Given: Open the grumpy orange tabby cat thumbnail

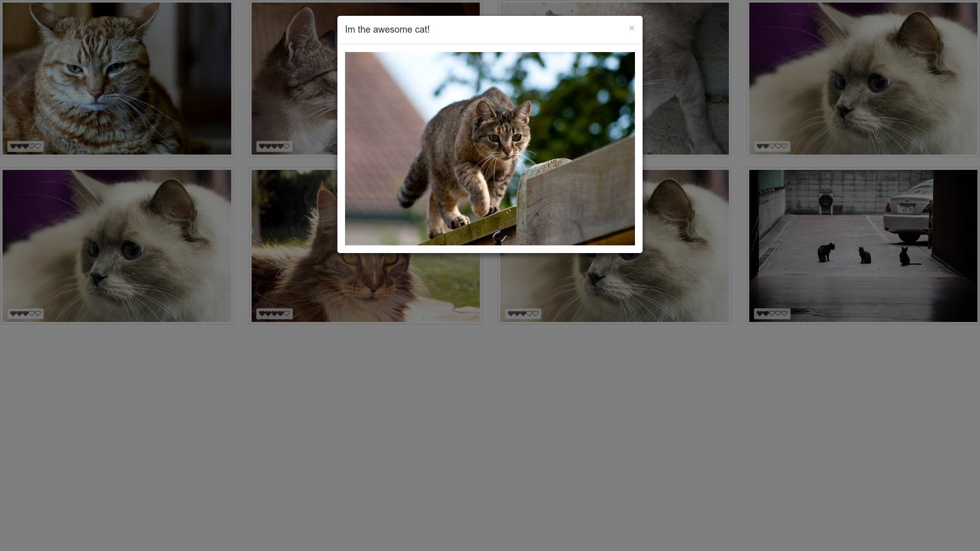Looking at the screenshot, I should tap(117, 79).
